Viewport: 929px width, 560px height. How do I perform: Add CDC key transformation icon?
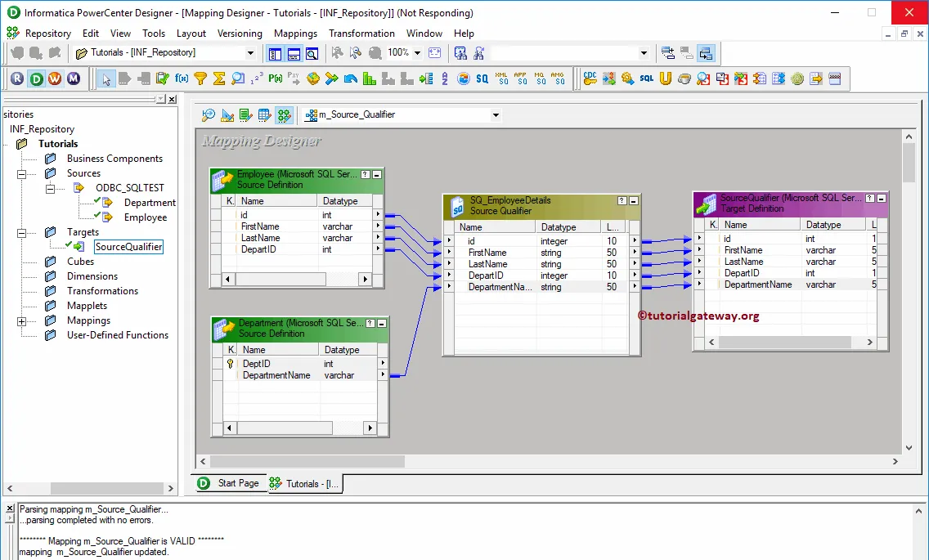pos(590,78)
